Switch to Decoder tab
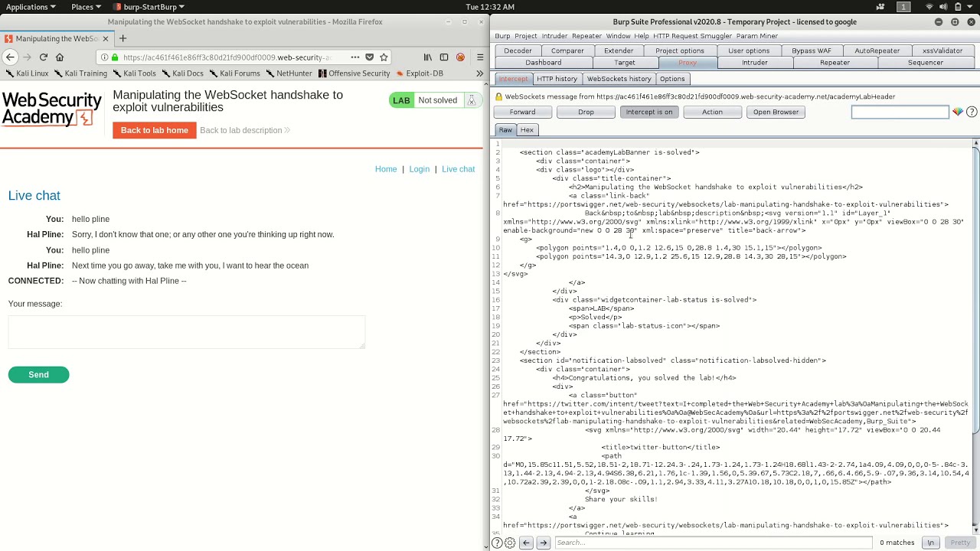Viewport: 980px width, 551px height. tap(518, 51)
